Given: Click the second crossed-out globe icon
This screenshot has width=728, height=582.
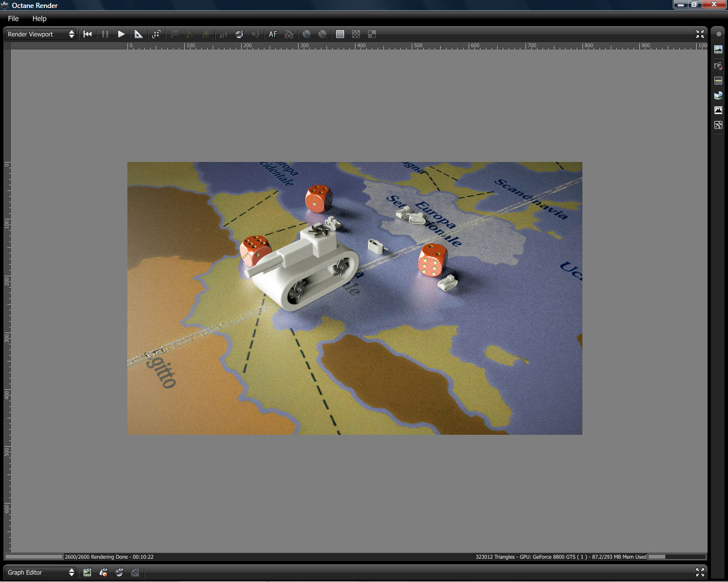Looking at the screenshot, I should coord(322,34).
